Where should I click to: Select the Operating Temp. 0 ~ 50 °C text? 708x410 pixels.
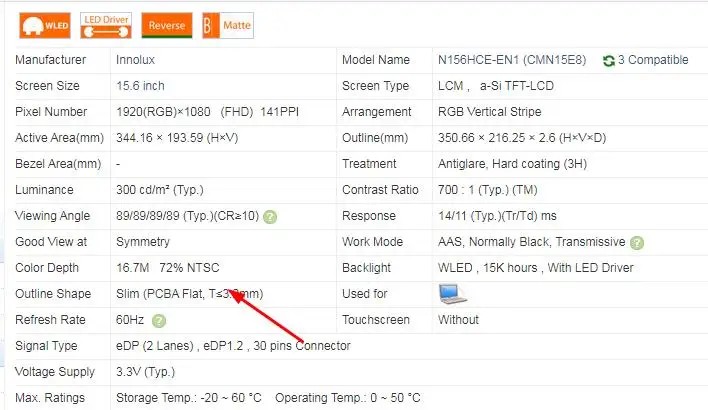348,398
